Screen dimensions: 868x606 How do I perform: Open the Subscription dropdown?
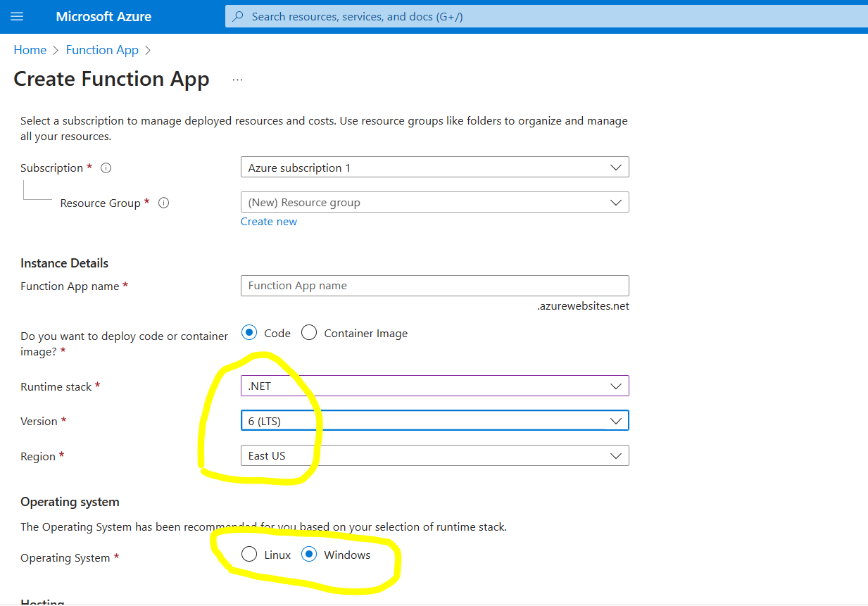434,168
